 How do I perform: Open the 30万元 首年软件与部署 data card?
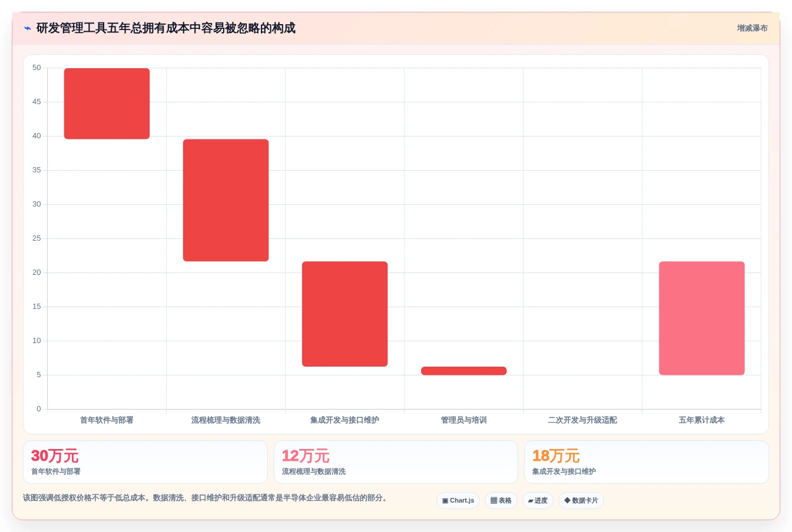[x=145, y=462]
